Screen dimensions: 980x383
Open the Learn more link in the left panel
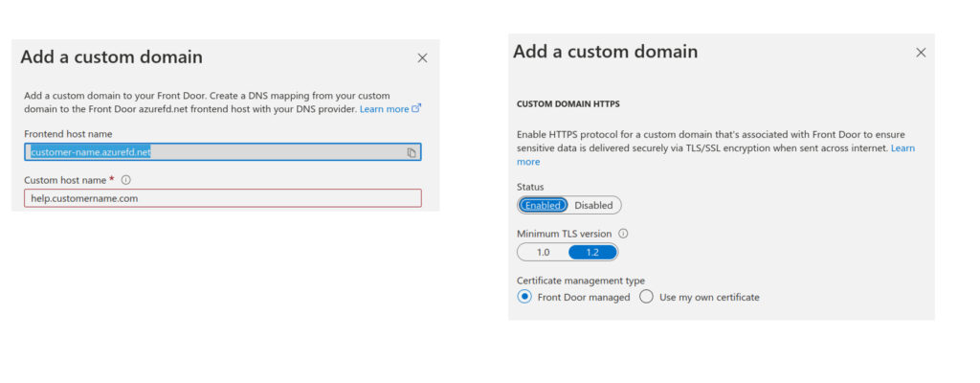pos(390,109)
